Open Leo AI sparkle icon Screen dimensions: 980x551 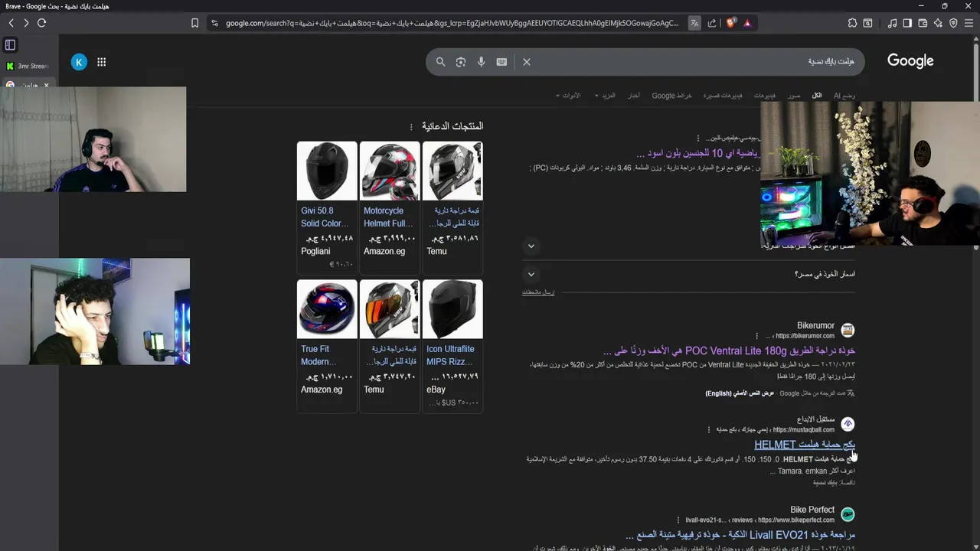[x=938, y=23]
